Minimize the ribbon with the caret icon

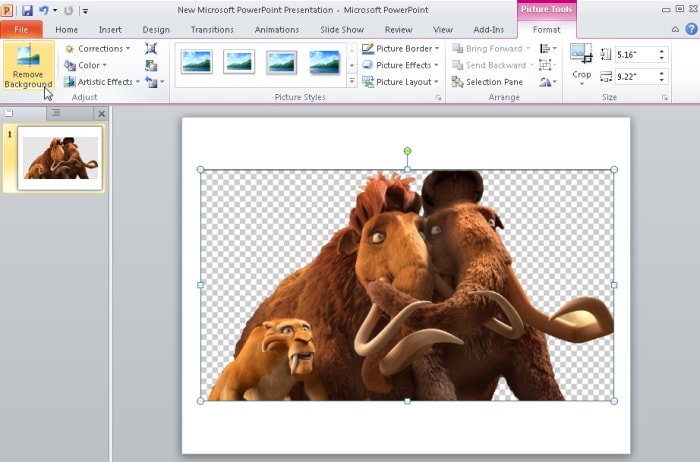[675, 29]
